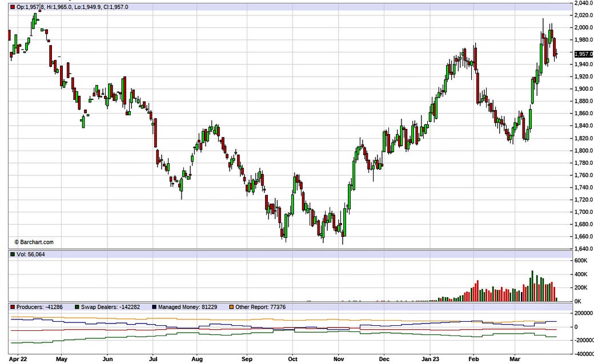Image resolution: width=598 pixels, height=364 pixels.
Task: Click the 1,900.0 price axis label
Action: 584,89
